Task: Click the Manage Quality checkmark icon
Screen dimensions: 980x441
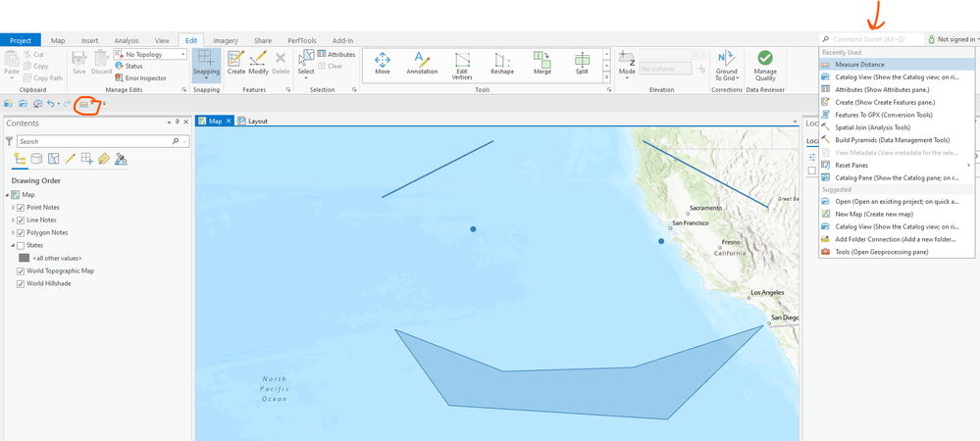Action: (765, 58)
